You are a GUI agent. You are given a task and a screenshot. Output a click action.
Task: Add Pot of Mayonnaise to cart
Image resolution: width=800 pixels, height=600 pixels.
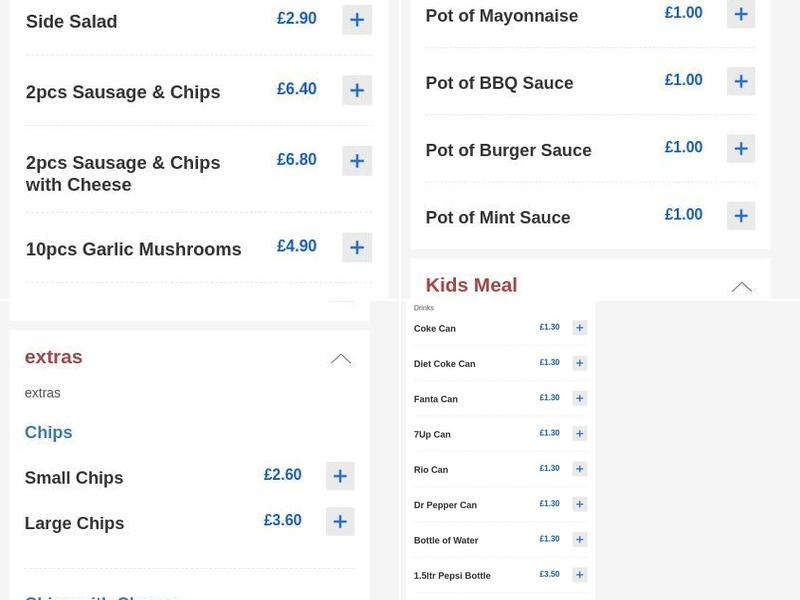point(741,14)
